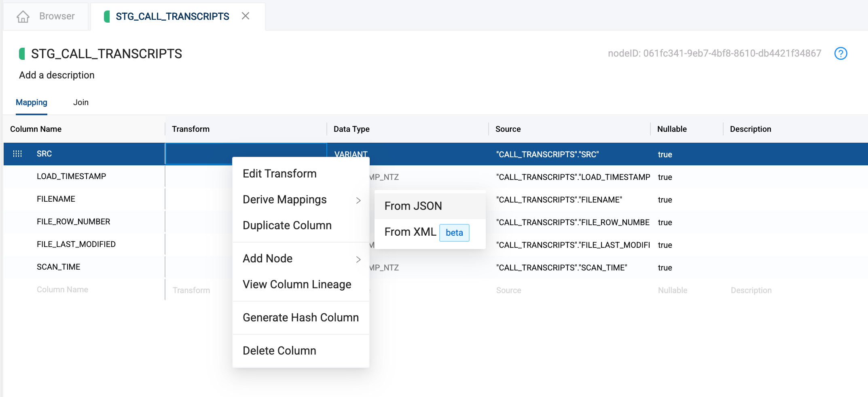Choose Generate Hash Column
Viewport: 868px width, 397px height.
(x=301, y=317)
